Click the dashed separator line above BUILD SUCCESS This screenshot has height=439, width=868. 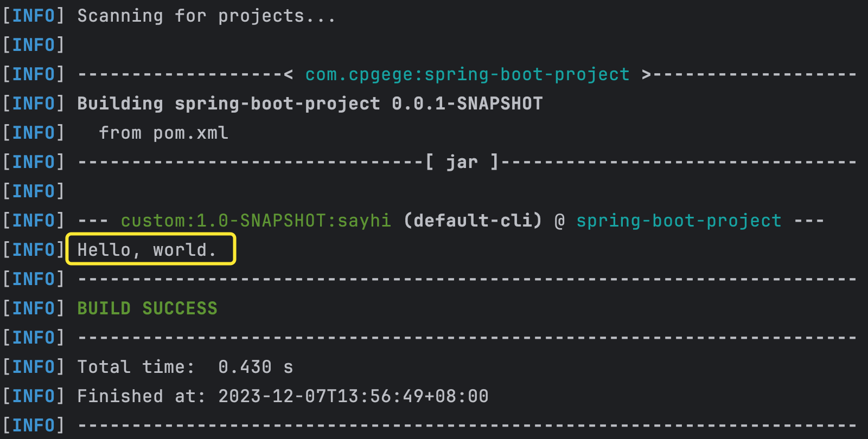click(x=467, y=280)
